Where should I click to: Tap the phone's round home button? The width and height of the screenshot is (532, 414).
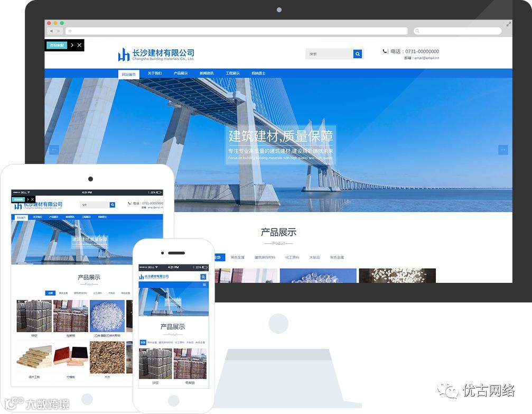tap(173, 401)
